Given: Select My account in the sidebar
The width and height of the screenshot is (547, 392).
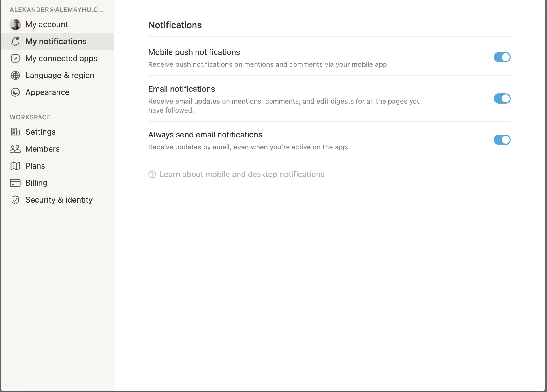Looking at the screenshot, I should [x=46, y=24].
